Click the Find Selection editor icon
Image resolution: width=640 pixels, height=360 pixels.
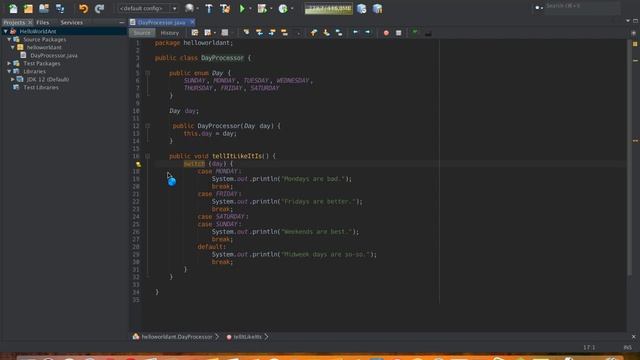[x=246, y=33]
